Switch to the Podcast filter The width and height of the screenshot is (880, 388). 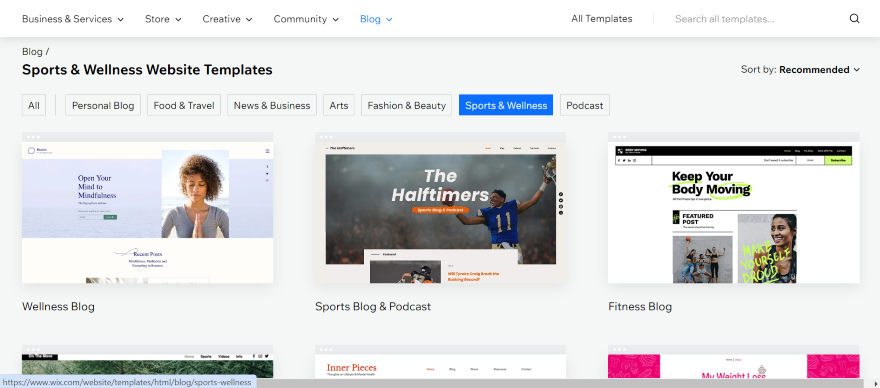pyautogui.click(x=585, y=105)
